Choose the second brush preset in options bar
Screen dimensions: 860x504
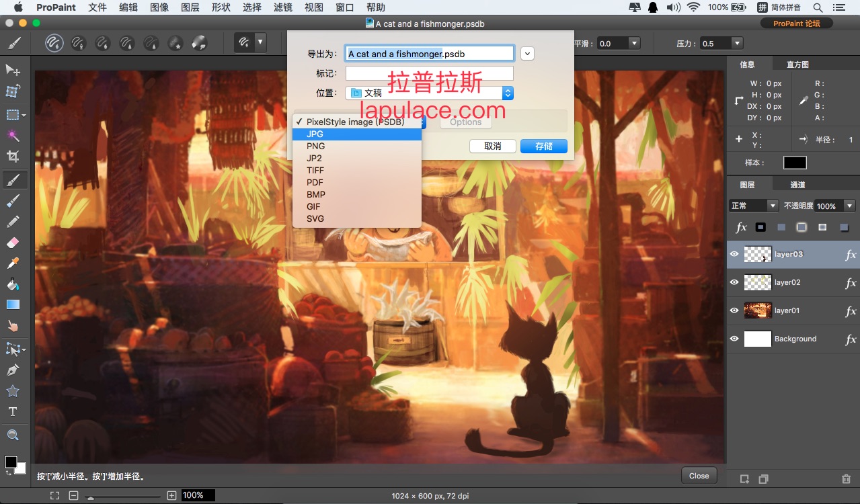click(78, 44)
